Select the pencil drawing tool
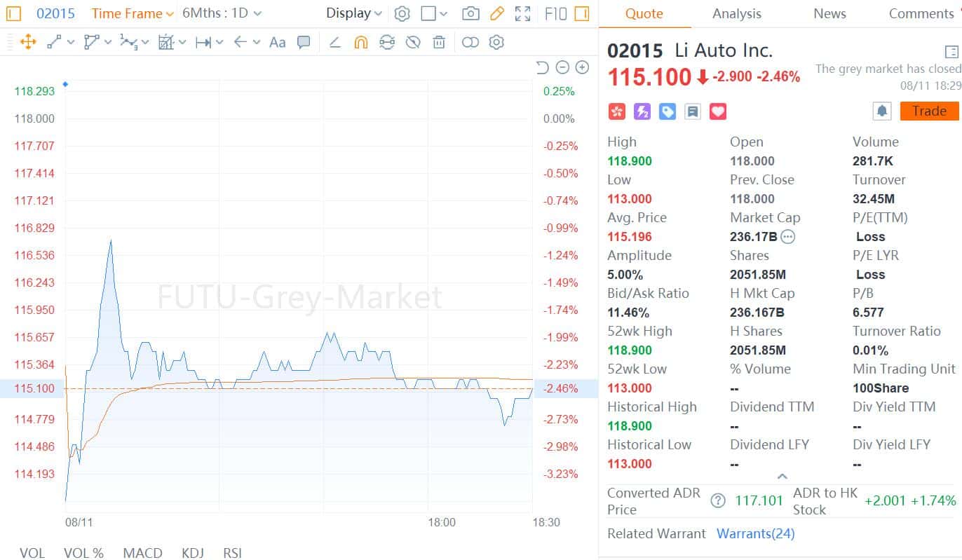 [497, 13]
